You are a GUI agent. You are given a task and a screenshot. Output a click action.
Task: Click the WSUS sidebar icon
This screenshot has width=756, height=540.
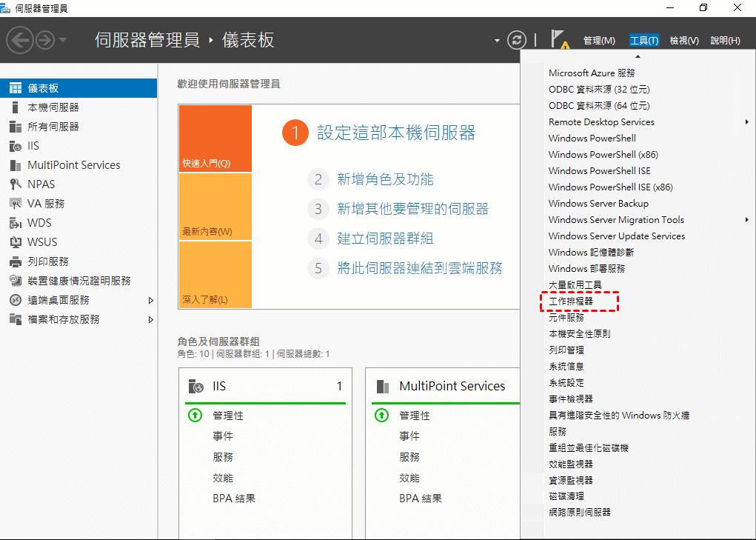click(x=16, y=242)
